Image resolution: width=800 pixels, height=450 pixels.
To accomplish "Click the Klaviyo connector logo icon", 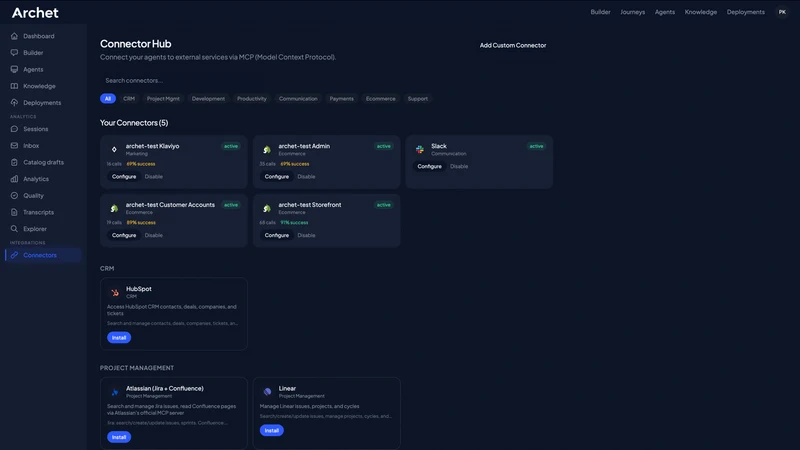I will (x=114, y=149).
